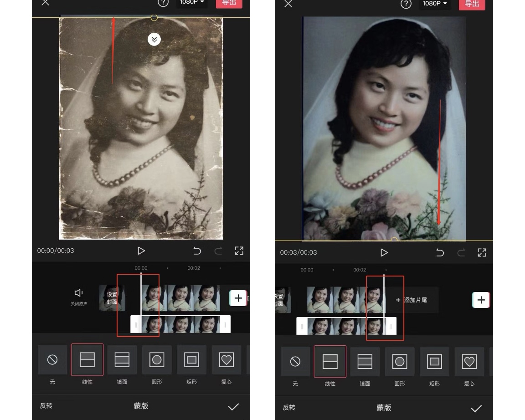Image resolution: width=525 pixels, height=420 pixels.
Task: Play the preview in the right screen
Action: (x=384, y=252)
